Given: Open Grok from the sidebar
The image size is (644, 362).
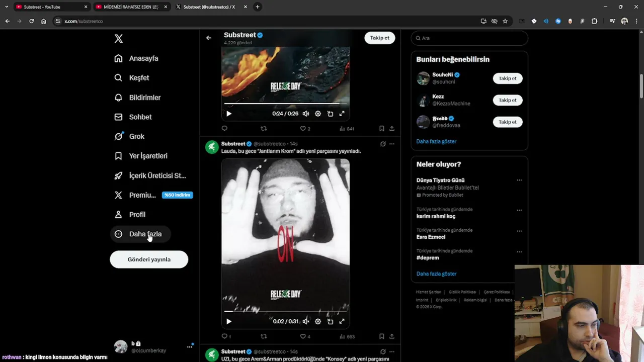Looking at the screenshot, I should point(129,137).
